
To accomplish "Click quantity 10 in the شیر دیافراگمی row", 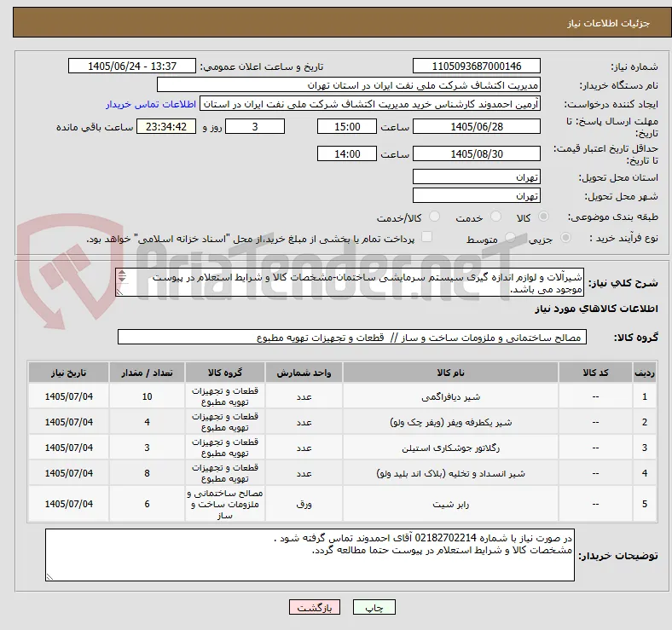I will (147, 396).
